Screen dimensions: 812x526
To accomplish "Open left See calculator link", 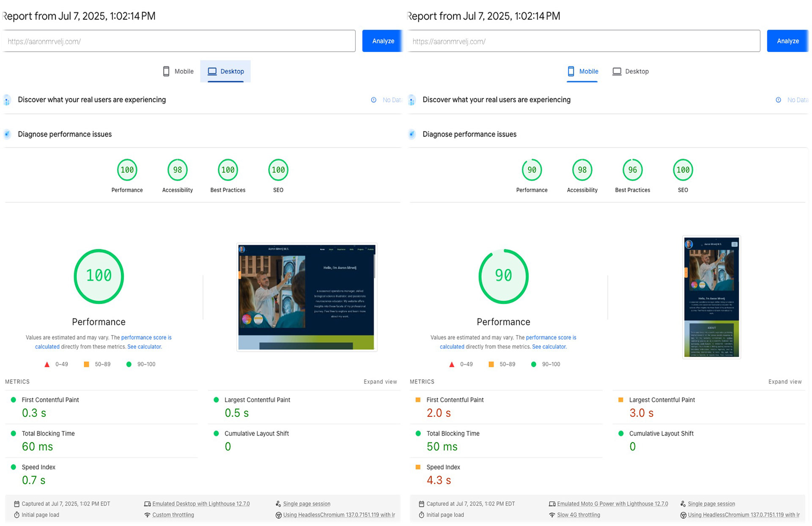I will coord(144,347).
